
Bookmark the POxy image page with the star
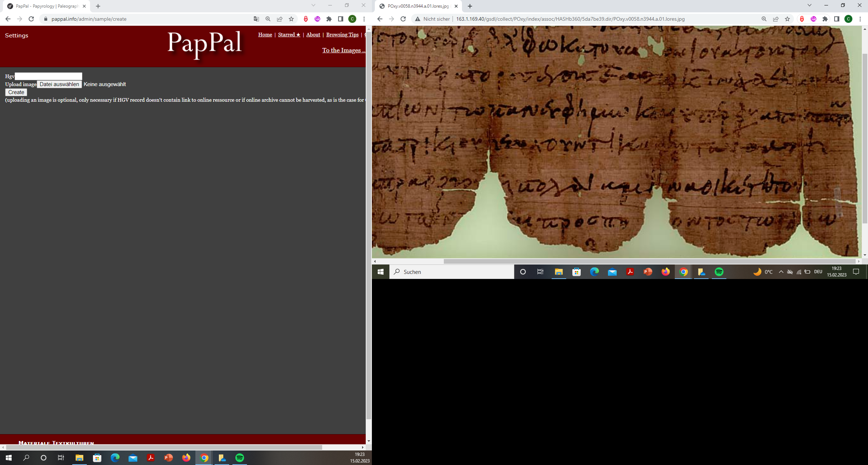(787, 19)
